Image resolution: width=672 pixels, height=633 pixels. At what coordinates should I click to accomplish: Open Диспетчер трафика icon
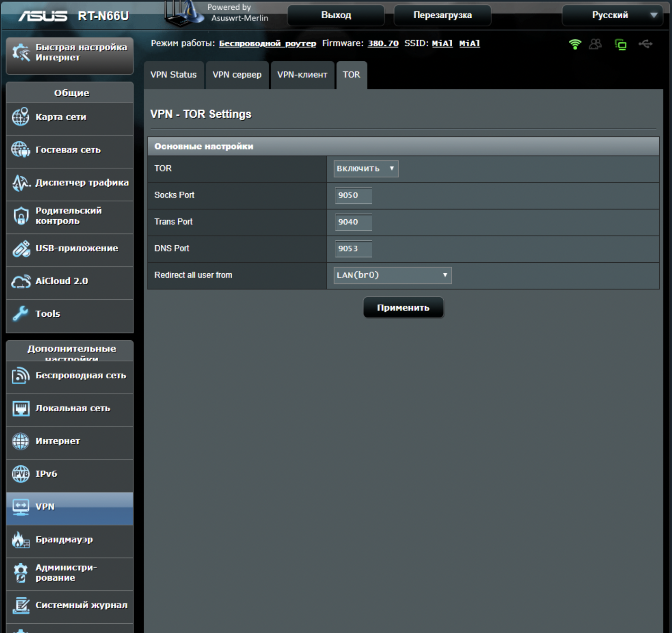[21, 182]
